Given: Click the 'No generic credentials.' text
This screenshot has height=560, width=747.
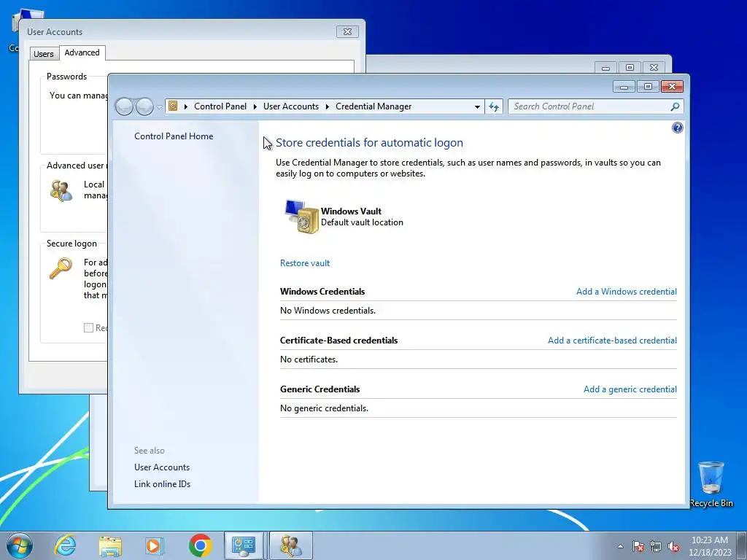Looking at the screenshot, I should click(324, 408).
